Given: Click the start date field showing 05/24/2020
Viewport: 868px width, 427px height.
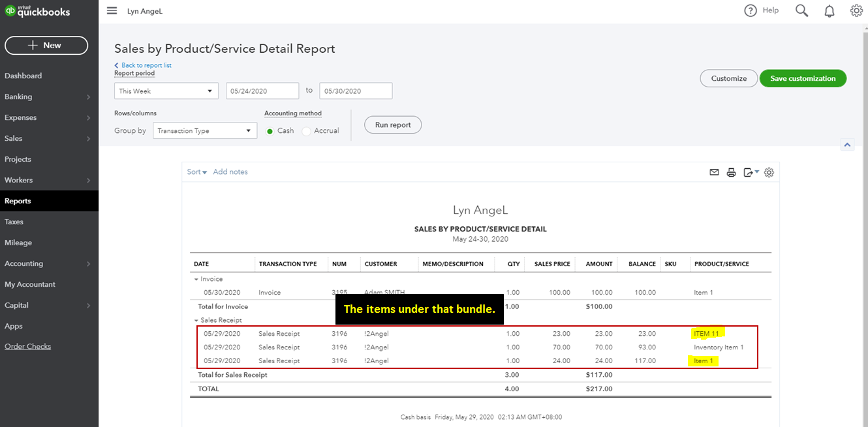Looking at the screenshot, I should click(x=262, y=91).
